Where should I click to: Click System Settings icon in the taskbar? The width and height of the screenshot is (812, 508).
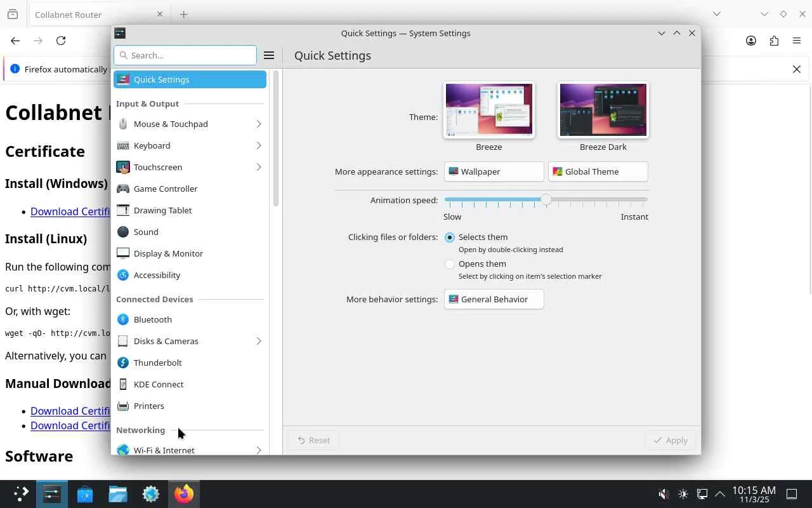point(52,494)
